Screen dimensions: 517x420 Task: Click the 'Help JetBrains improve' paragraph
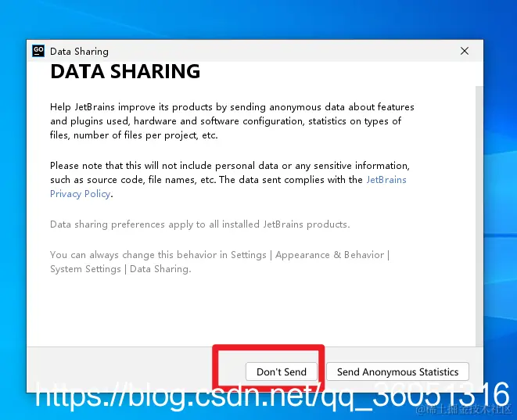pyautogui.click(x=232, y=121)
